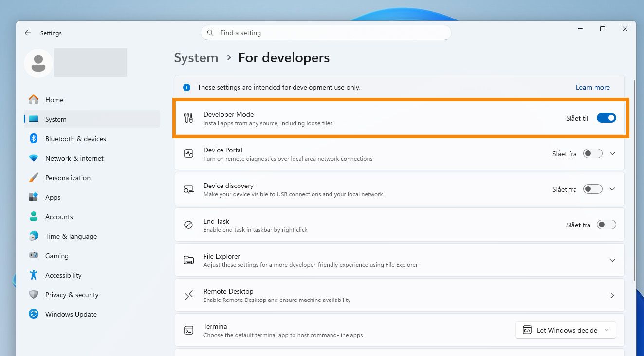
Task: Turn off the Developer Mode toggle
Action: [606, 118]
